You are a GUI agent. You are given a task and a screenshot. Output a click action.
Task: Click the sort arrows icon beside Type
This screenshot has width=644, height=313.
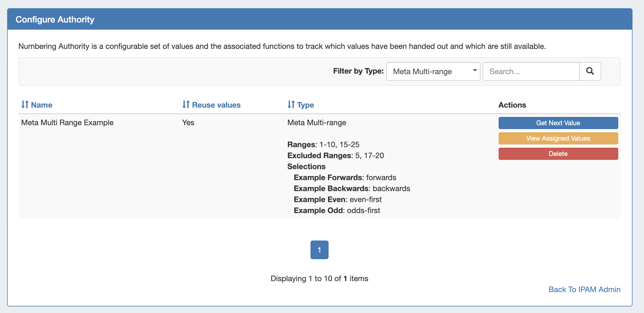click(x=291, y=105)
